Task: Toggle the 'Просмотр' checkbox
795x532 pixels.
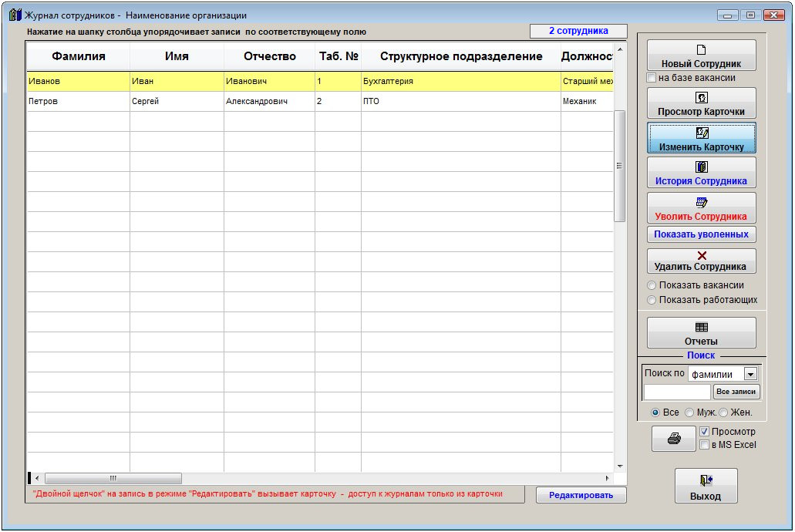Action: pyautogui.click(x=704, y=432)
